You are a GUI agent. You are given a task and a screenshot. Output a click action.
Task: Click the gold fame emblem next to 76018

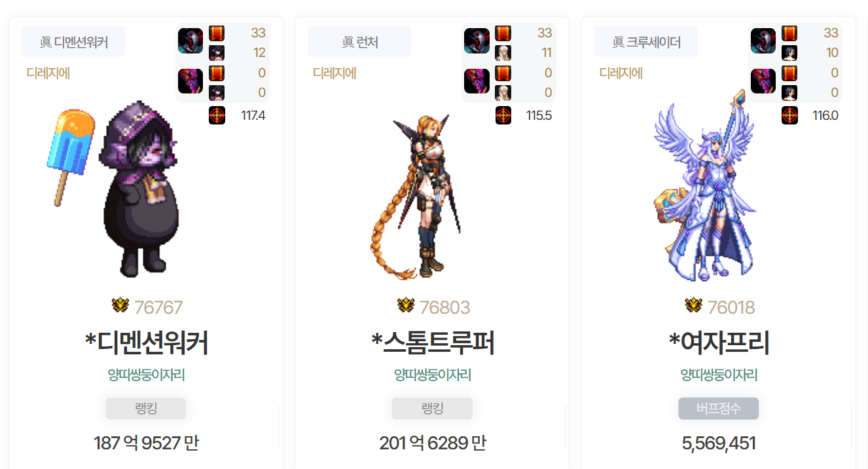click(x=693, y=305)
